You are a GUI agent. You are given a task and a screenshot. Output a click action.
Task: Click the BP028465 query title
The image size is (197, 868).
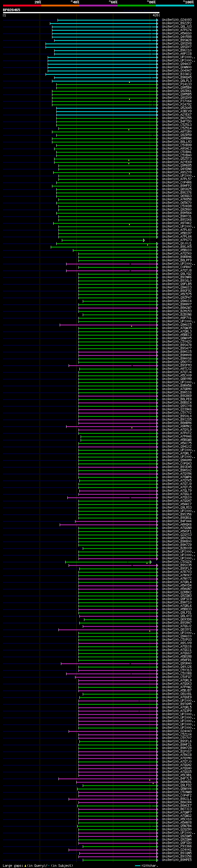pyautogui.click(x=11, y=10)
